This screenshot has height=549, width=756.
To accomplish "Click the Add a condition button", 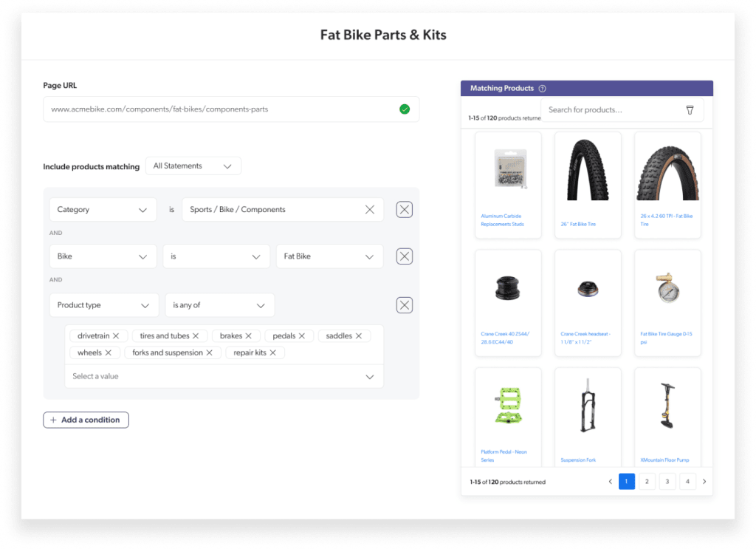I will pyautogui.click(x=86, y=420).
